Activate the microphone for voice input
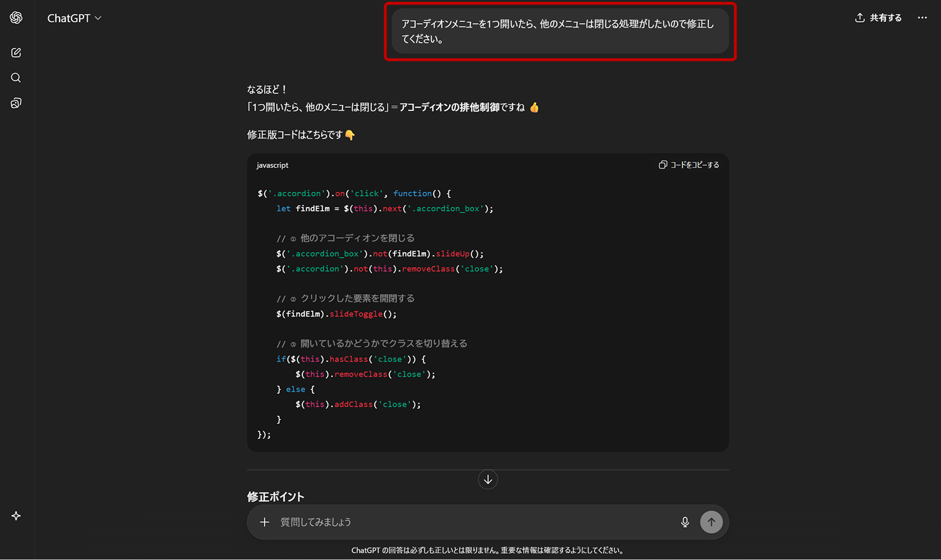The height and width of the screenshot is (560, 941). point(685,522)
